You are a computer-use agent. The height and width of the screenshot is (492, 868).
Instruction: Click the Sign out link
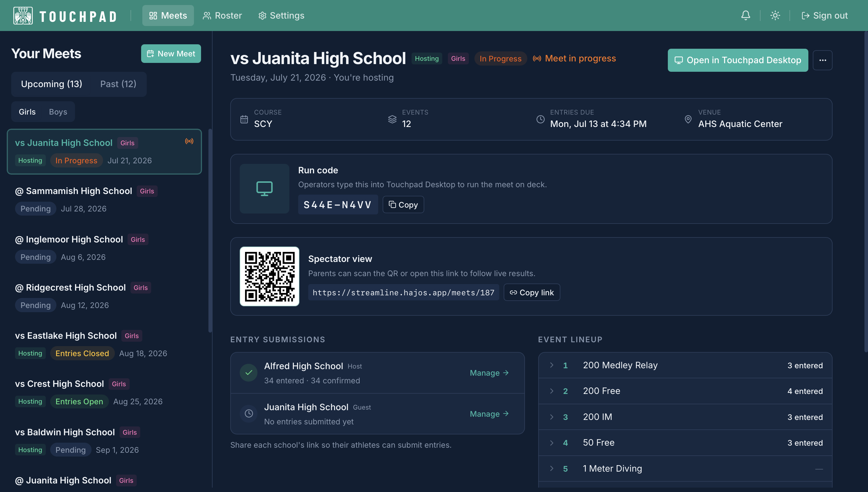(824, 16)
